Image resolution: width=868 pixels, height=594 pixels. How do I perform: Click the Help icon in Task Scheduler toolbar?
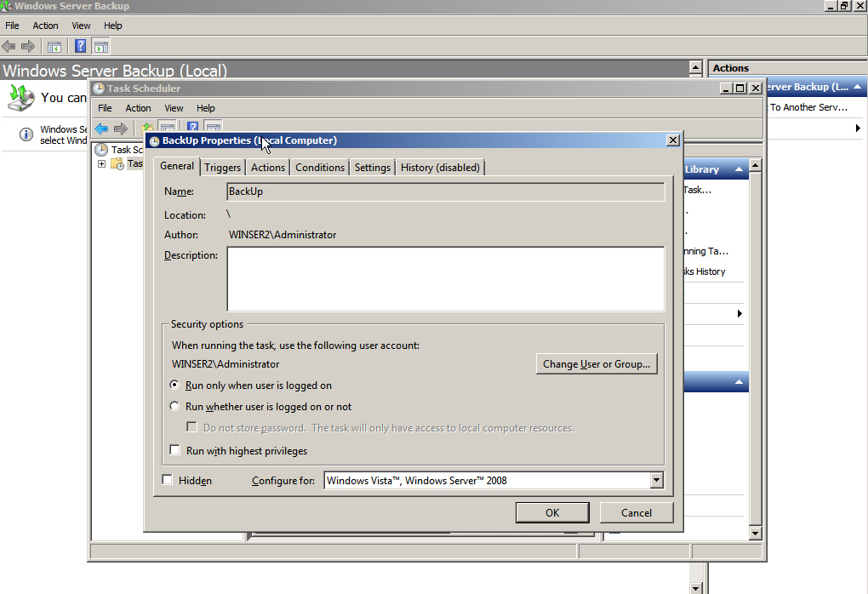(x=192, y=127)
